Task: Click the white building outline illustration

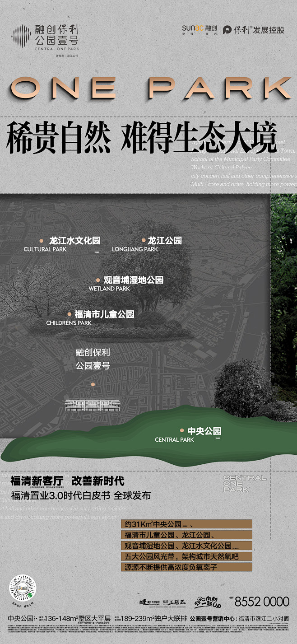Action: click(93, 405)
